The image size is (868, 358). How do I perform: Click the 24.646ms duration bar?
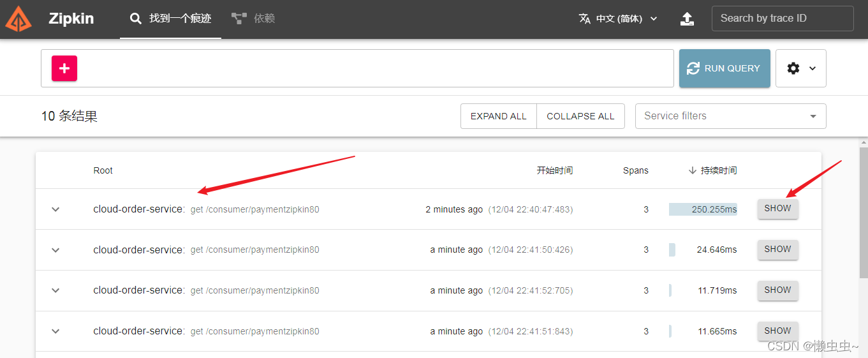672,250
